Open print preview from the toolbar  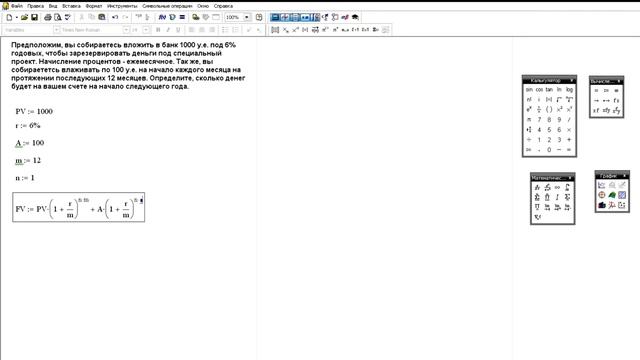58,17
